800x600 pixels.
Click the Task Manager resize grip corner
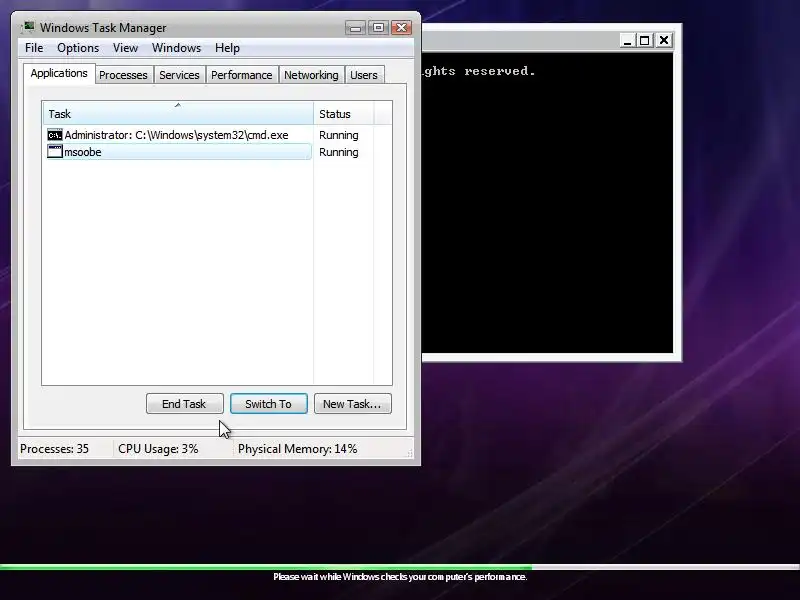point(409,453)
